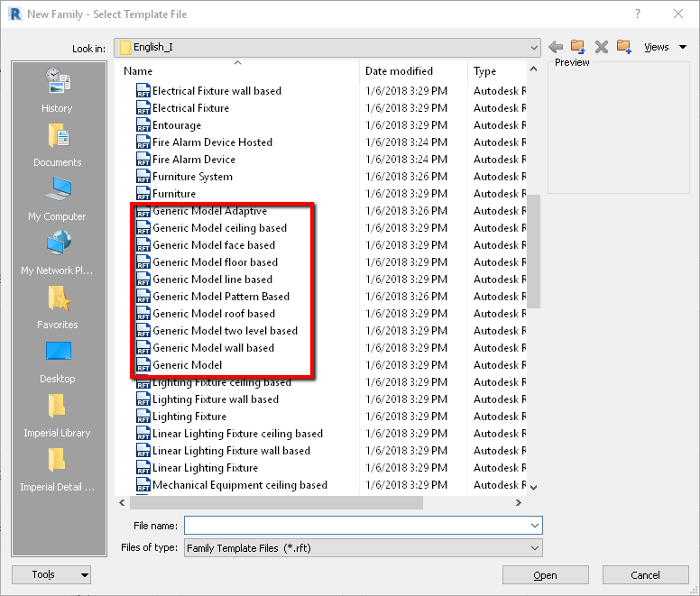Open the Documents places shortcut
Viewport: 700px width, 596px height.
point(59,144)
